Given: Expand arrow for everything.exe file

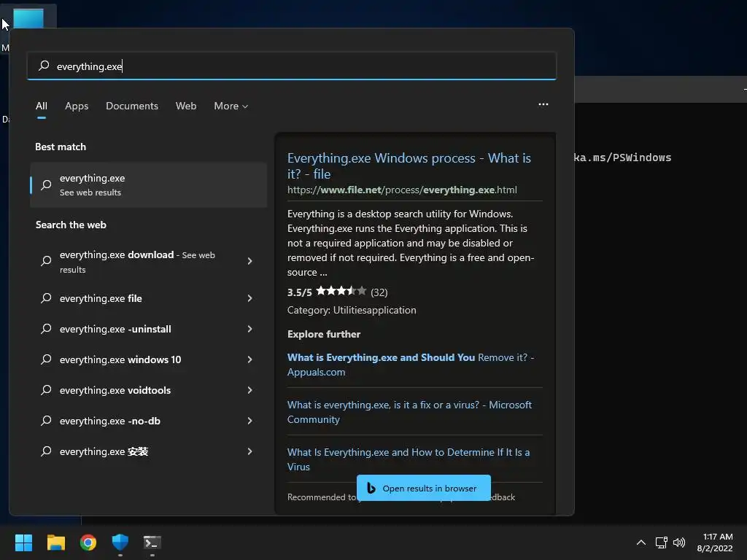Looking at the screenshot, I should pos(249,298).
